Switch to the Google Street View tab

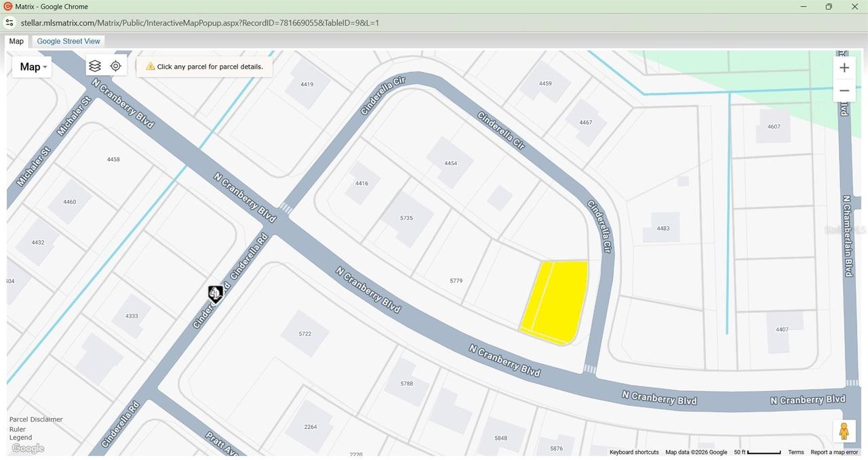pos(68,41)
